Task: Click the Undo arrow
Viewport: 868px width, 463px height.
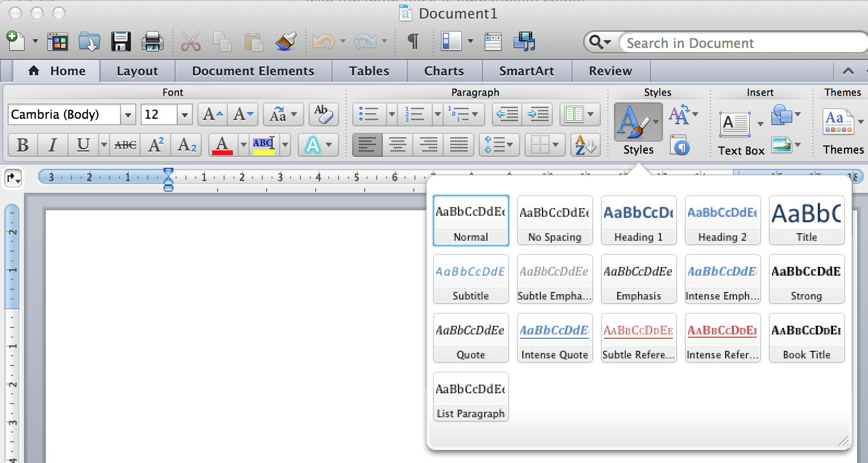Action: pos(324,41)
